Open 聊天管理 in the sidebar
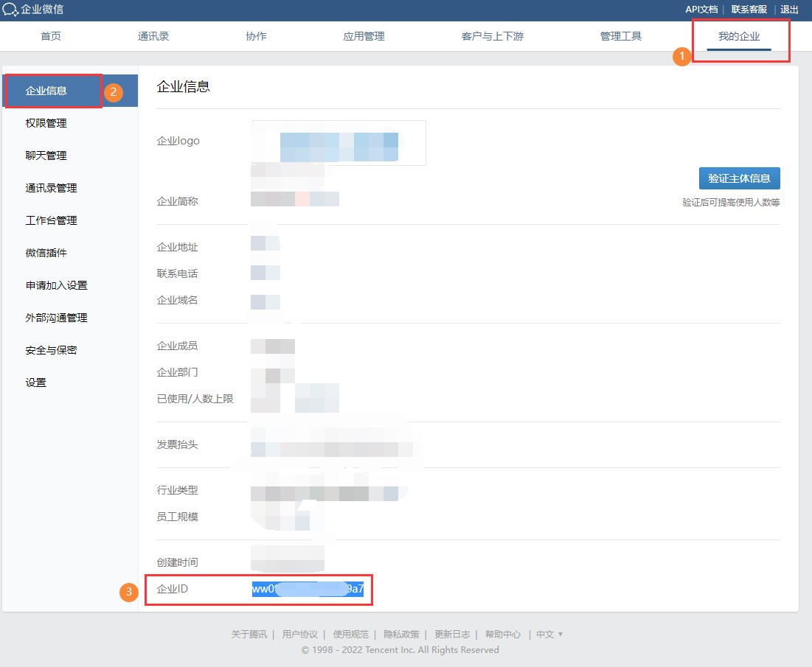Image resolution: width=812 pixels, height=667 pixels. (x=46, y=156)
